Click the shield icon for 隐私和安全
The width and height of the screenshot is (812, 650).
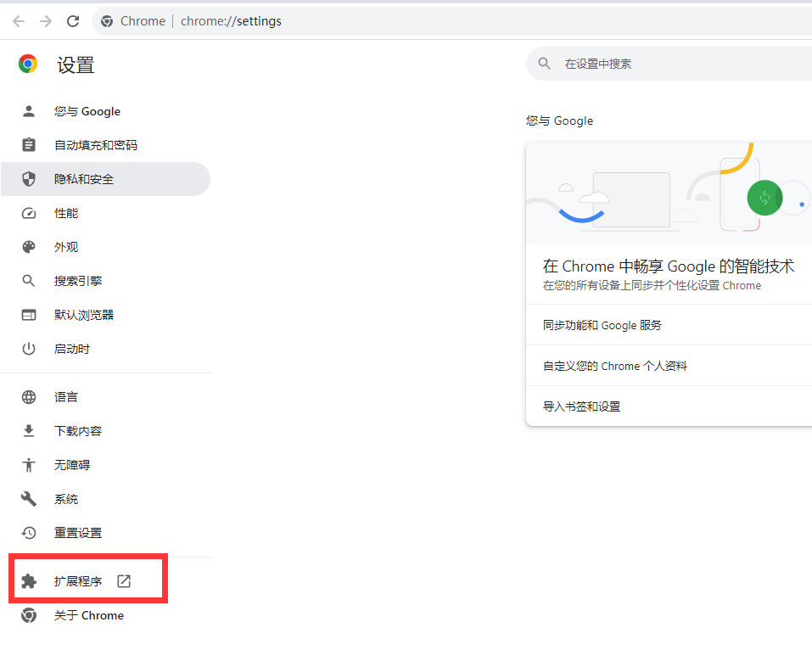[x=29, y=179]
